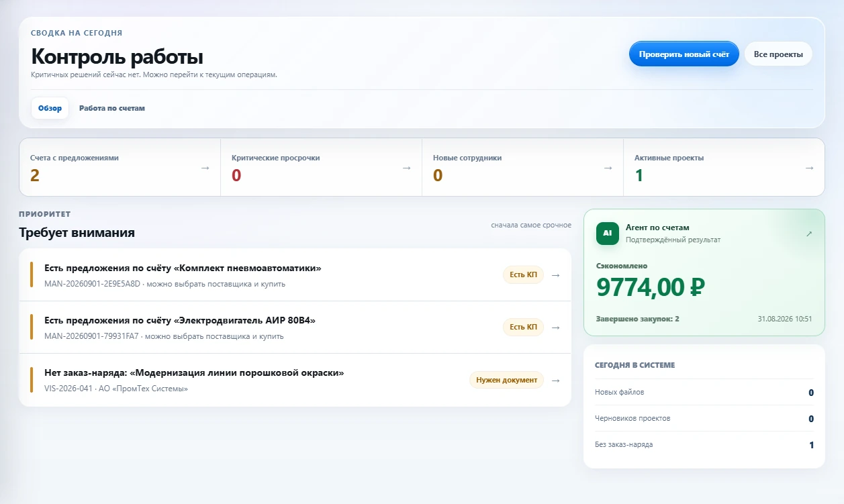Click the Требует внимания heading

point(77,233)
